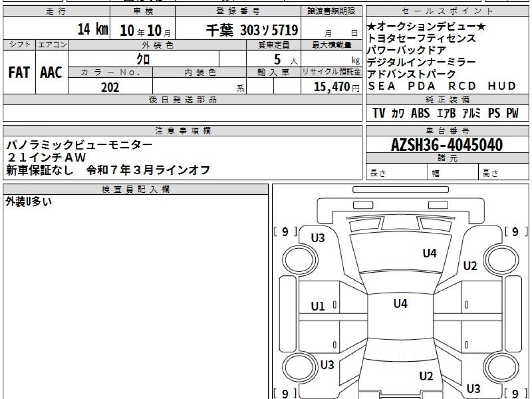Screen dimensions: 532x399
Task: Select the 新車保証なし 令和7年3月ラインオフ note
Action: [x=108, y=170]
